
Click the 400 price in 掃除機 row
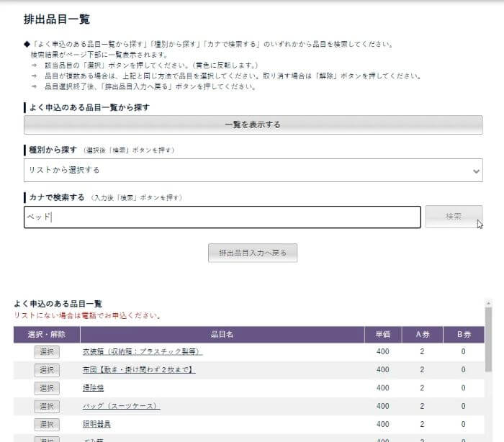coord(383,388)
